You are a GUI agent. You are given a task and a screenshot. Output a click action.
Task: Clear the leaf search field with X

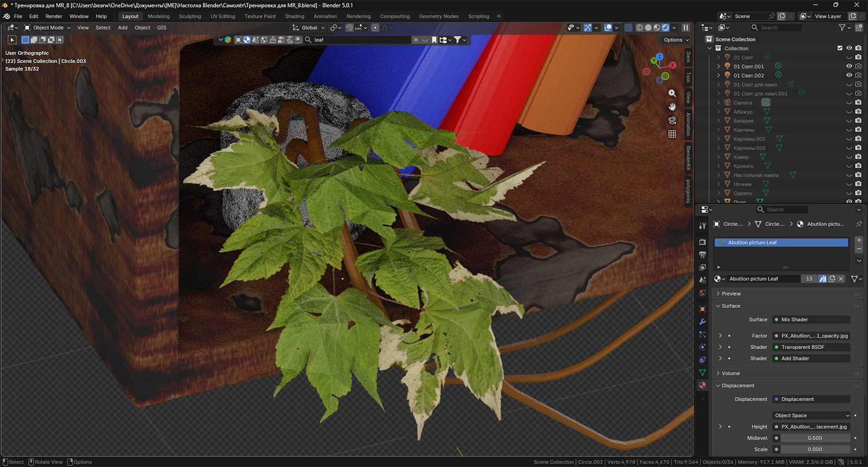(x=416, y=40)
